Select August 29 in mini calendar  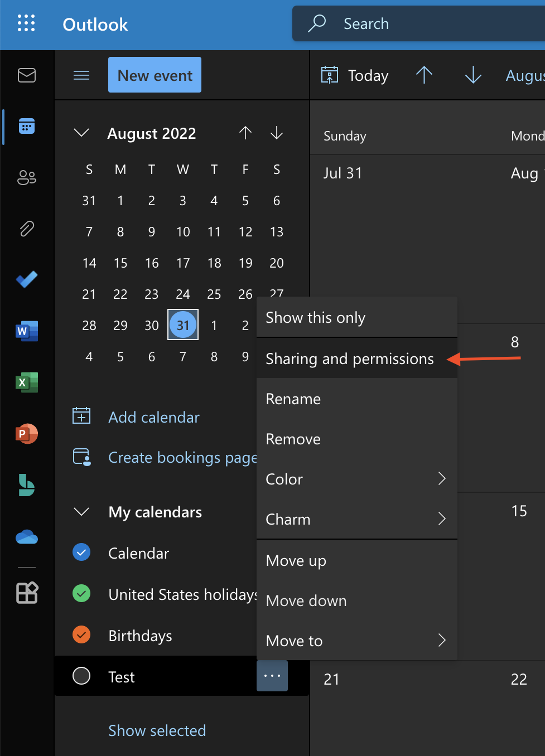point(120,325)
